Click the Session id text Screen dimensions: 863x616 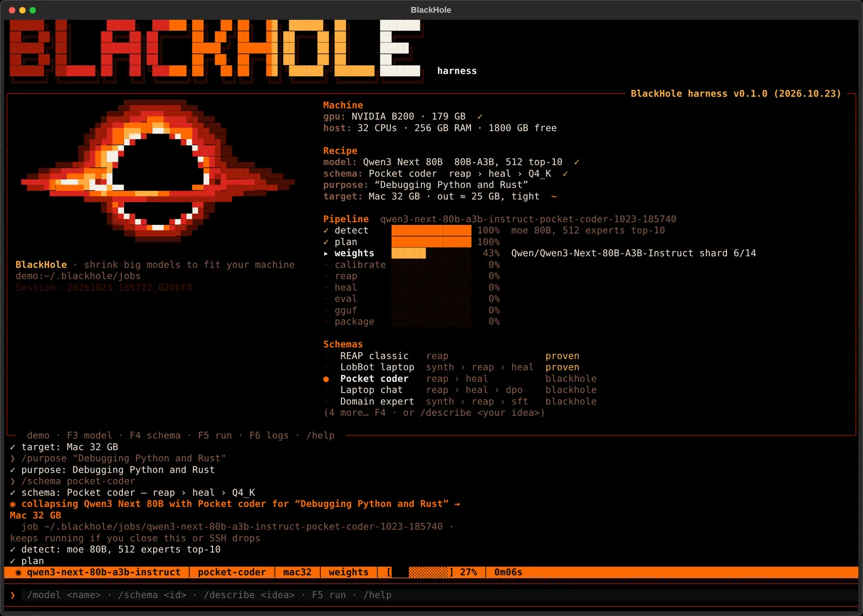(x=104, y=288)
